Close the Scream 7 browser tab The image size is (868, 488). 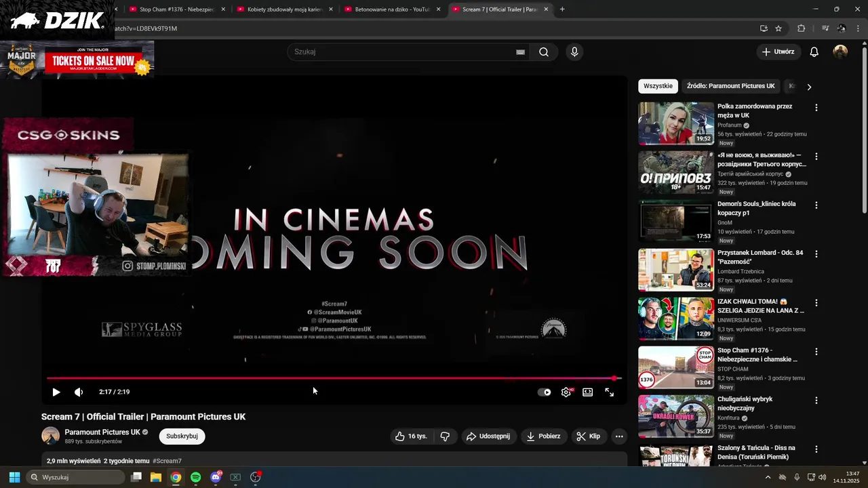[545, 9]
